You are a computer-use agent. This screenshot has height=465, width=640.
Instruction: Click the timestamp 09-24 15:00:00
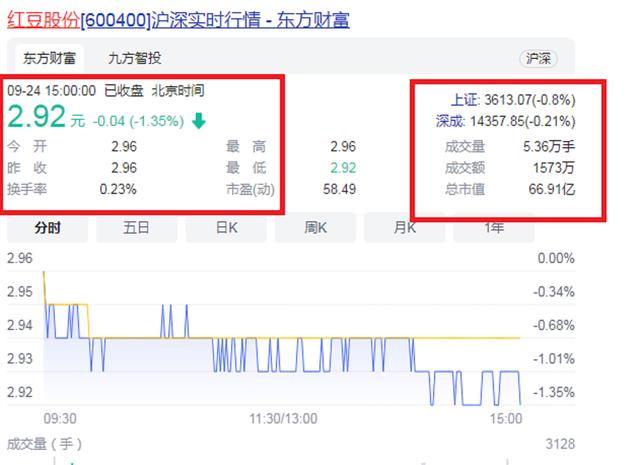(x=51, y=91)
